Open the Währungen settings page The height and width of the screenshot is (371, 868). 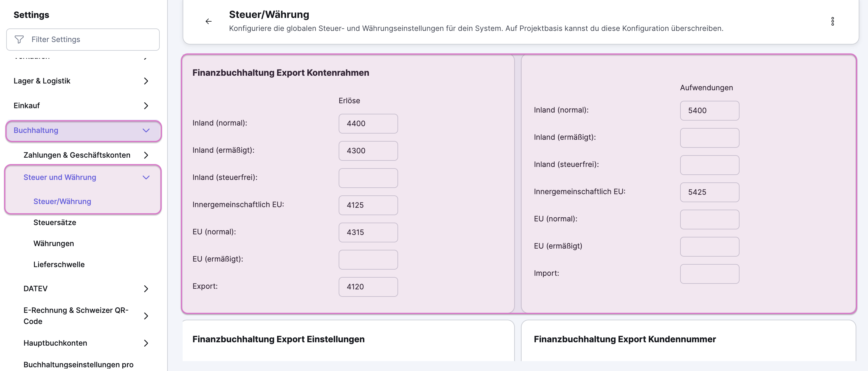click(x=54, y=243)
